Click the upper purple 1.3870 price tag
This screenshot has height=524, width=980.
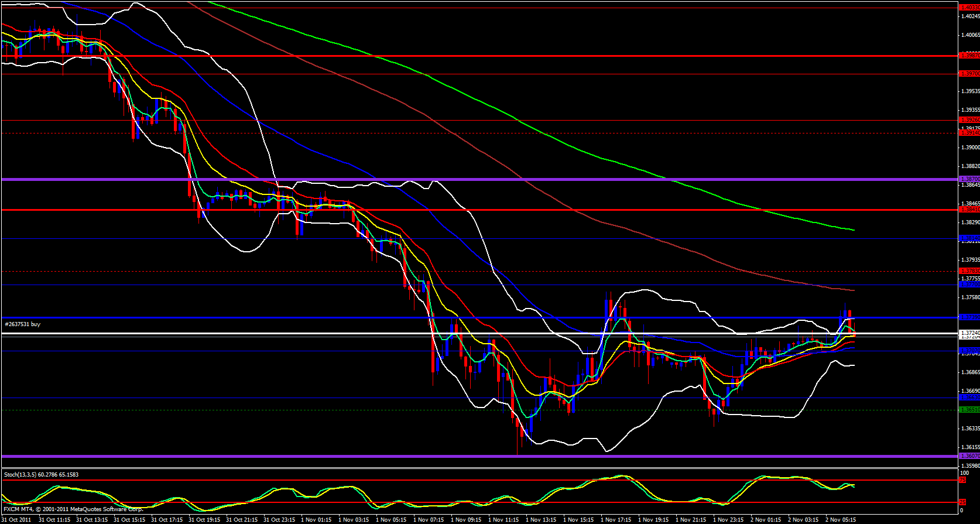(x=969, y=179)
